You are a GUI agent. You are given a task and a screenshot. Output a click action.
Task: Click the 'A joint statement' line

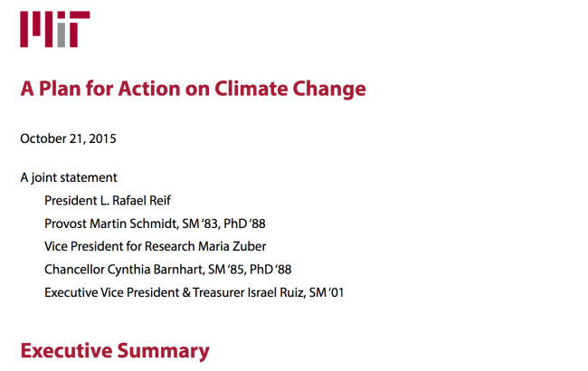[x=69, y=178]
